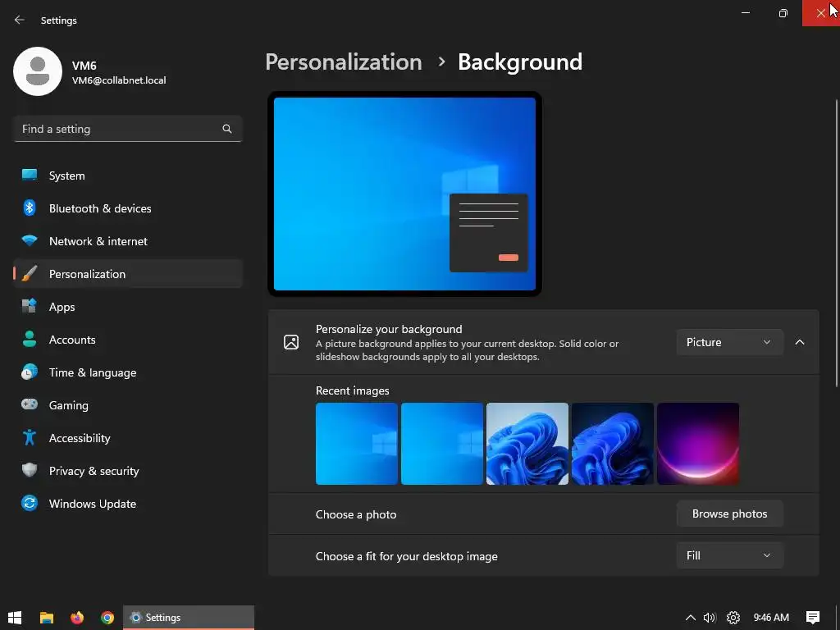Click the Time & language clock icon

point(30,372)
